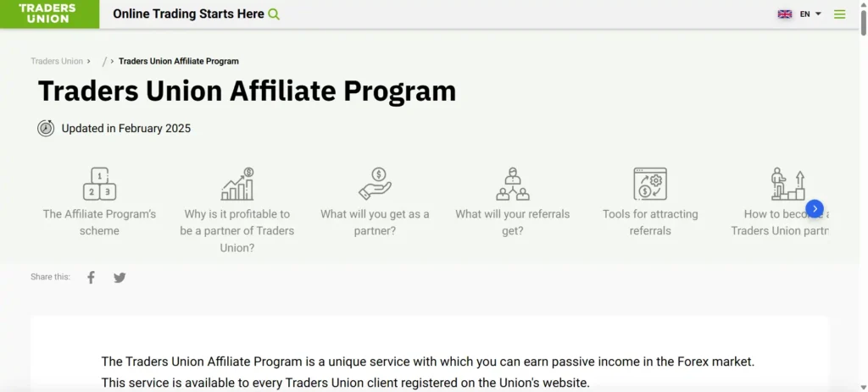Open 'Why is it profitable' section link
The image size is (868, 392).
[237, 230]
